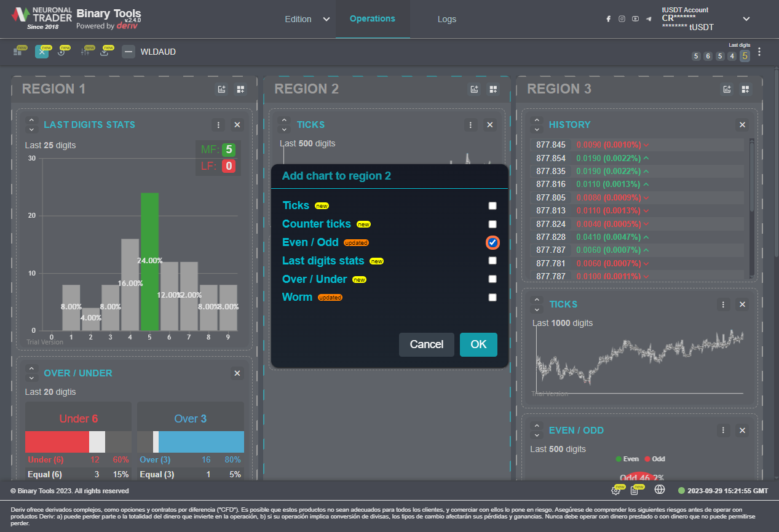Image resolution: width=779 pixels, height=532 pixels.
Task: Expand the tUSDT account dropdown arrow
Action: (x=746, y=19)
